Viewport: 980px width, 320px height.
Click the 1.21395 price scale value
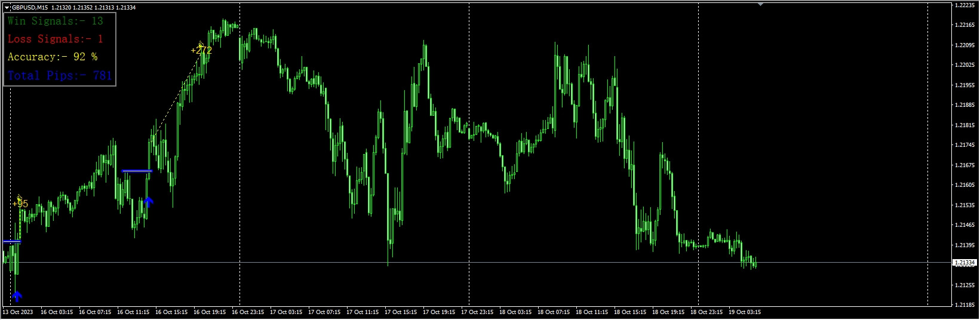pos(964,245)
